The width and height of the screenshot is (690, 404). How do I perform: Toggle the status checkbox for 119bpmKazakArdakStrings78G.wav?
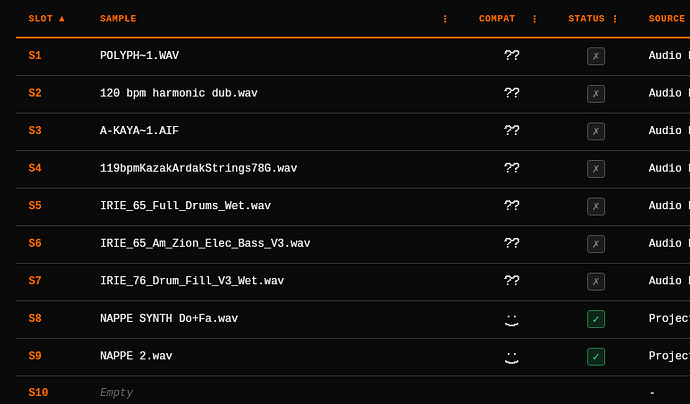coord(596,169)
